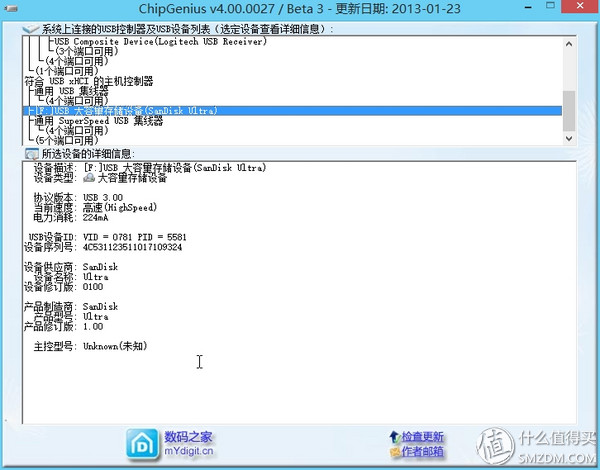The width and height of the screenshot is (600, 470).
Task: Click the 产品修订版 1.00 value
Action: (93, 326)
